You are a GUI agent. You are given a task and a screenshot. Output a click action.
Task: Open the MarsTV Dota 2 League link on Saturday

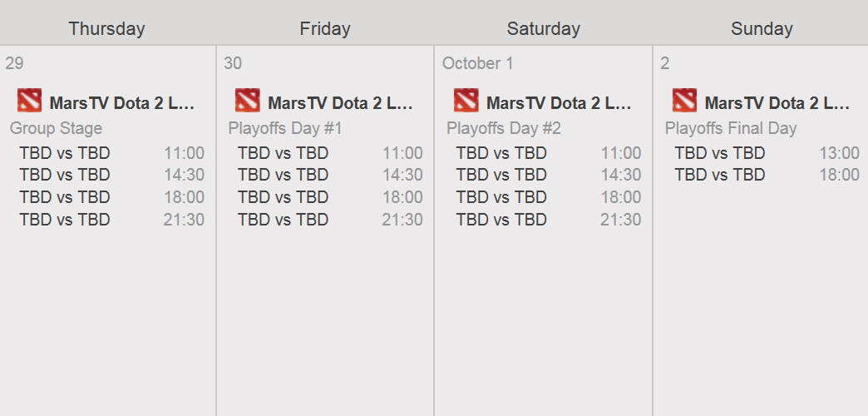[x=559, y=103]
